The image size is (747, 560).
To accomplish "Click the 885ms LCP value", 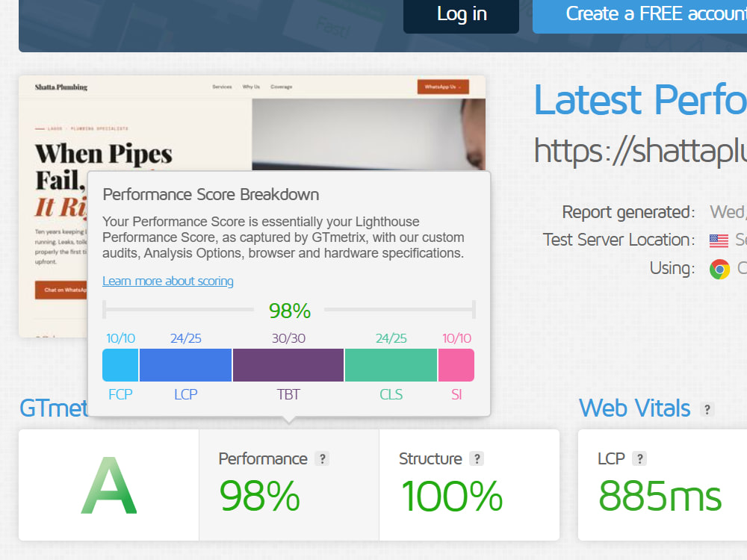I will tap(660, 497).
